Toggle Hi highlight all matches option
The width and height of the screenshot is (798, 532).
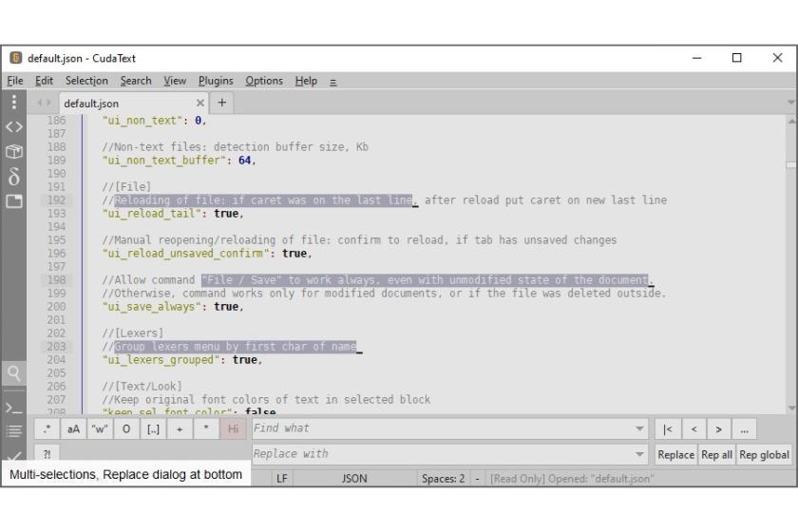233,429
